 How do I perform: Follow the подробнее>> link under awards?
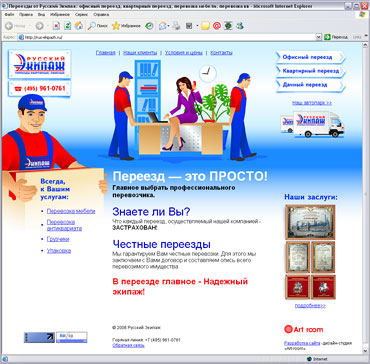(x=310, y=306)
